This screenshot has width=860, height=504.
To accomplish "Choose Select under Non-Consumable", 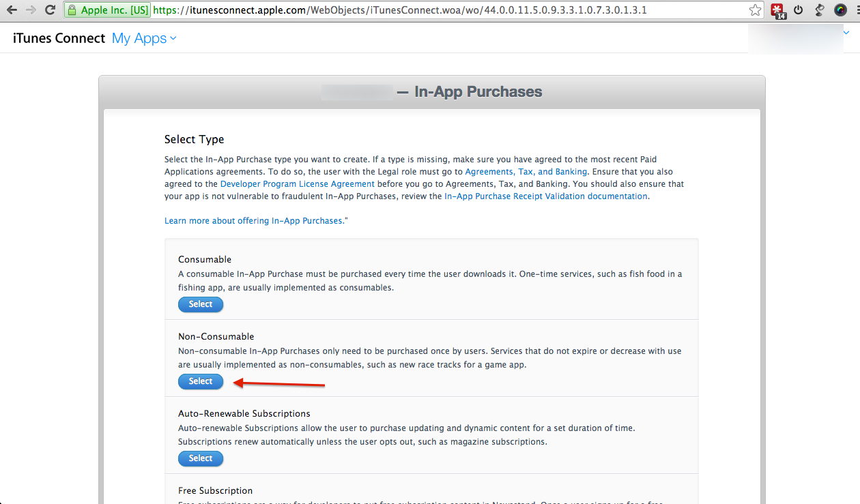I will pos(201,381).
